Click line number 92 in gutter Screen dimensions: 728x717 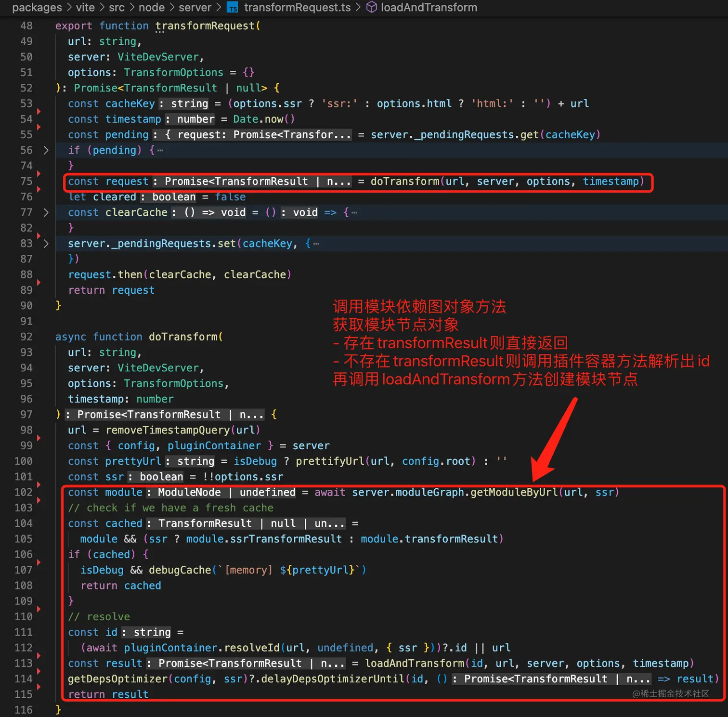[x=26, y=337]
